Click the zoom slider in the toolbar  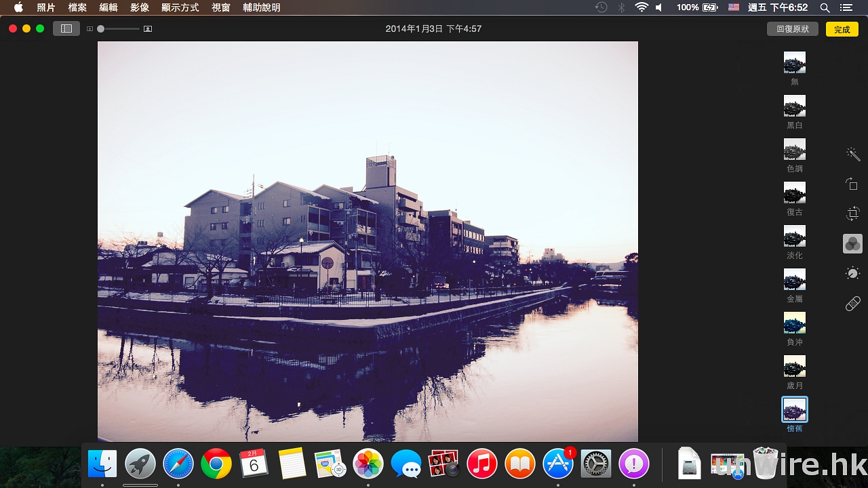119,29
